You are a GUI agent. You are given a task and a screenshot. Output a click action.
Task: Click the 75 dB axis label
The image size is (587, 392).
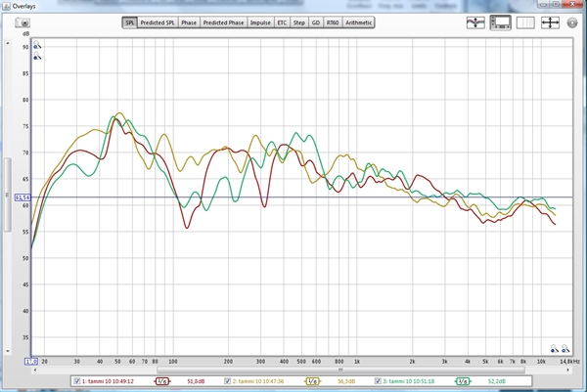[x=25, y=126]
